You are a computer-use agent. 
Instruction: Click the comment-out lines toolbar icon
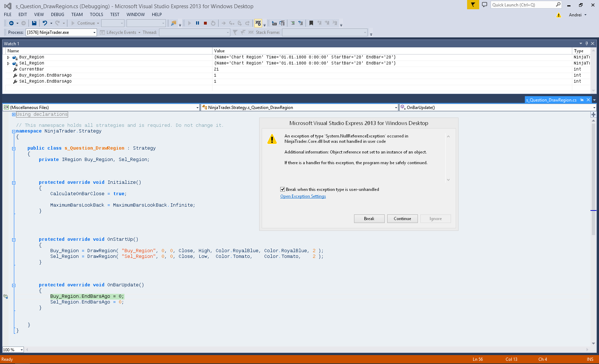tap(293, 23)
